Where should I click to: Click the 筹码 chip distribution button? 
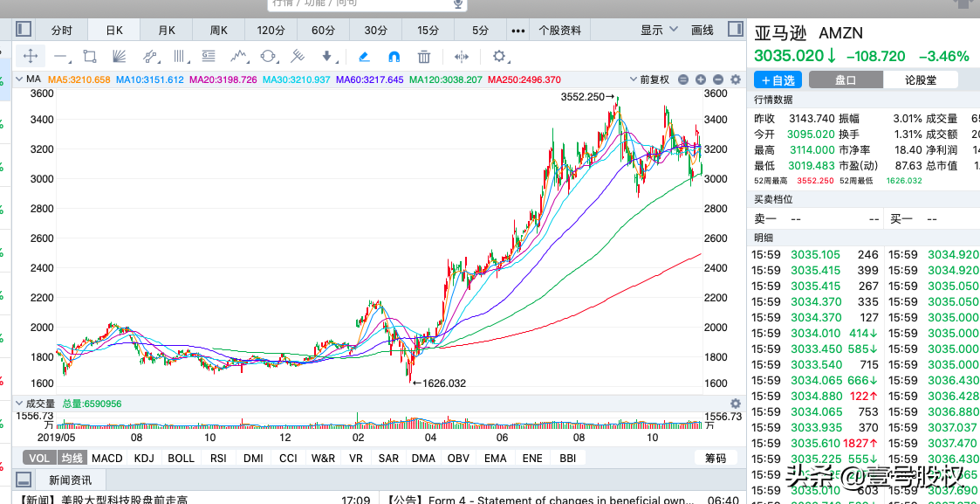[x=715, y=458]
